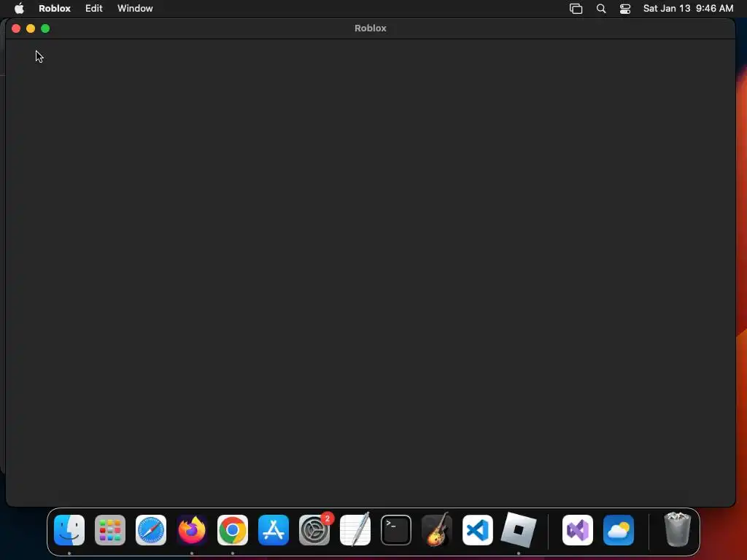Open Spotlight search in menu bar
Viewport: 747px width, 560px height.
pos(601,9)
